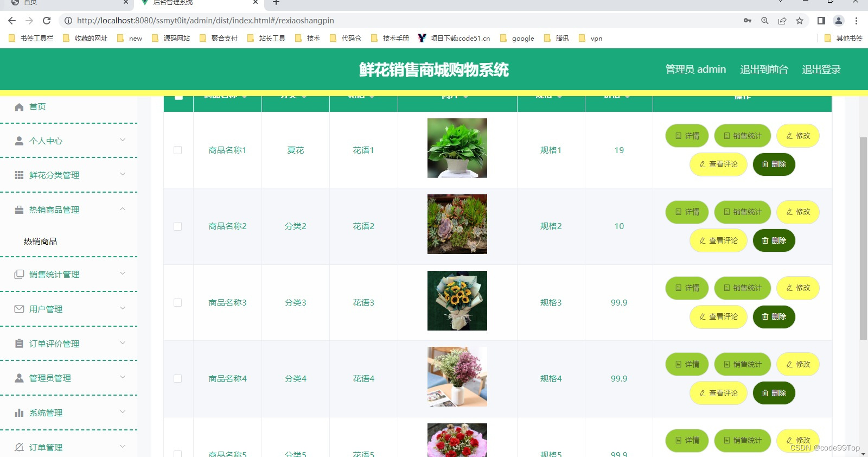Open the 用户管理 sidebar menu label
Screen dimensions: 868x457
tap(46, 309)
